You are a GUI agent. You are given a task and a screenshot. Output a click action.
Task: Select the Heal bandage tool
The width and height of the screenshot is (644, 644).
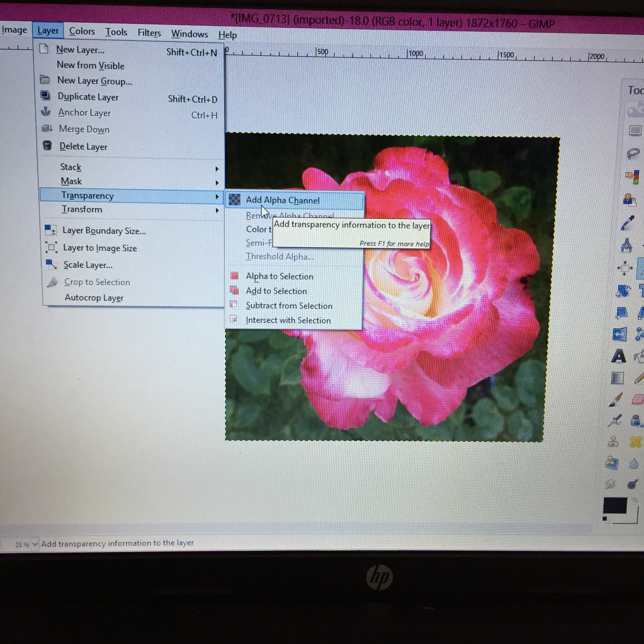point(636,441)
